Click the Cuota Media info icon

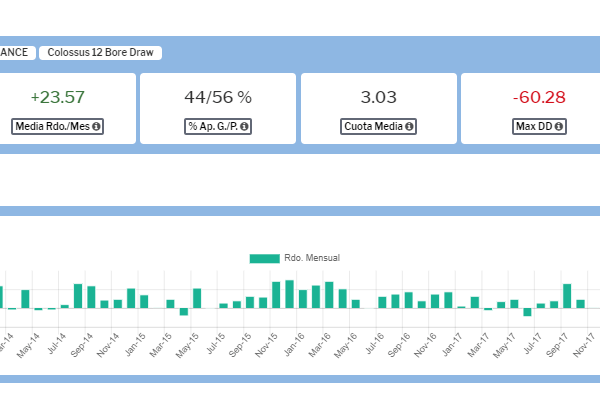[409, 126]
